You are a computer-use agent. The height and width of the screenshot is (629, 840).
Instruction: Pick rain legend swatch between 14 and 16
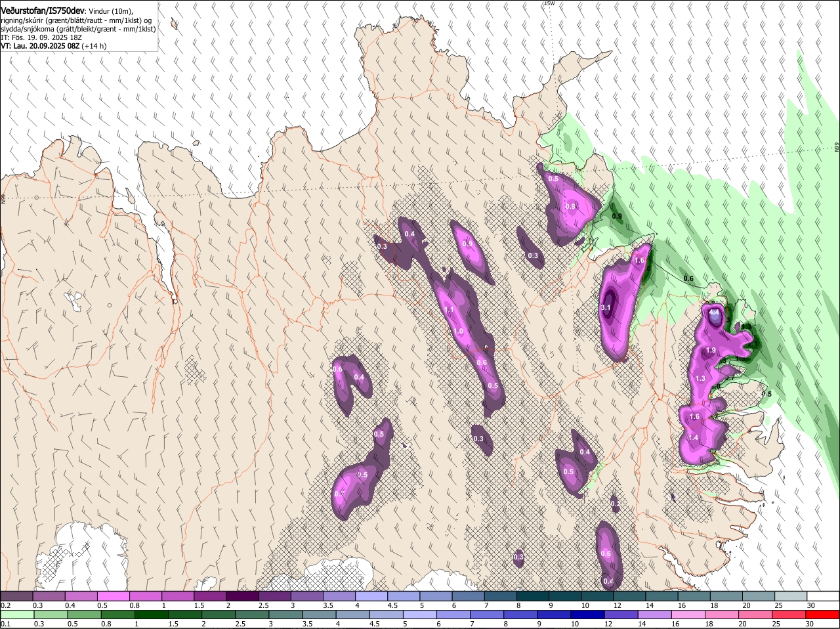tap(655, 615)
